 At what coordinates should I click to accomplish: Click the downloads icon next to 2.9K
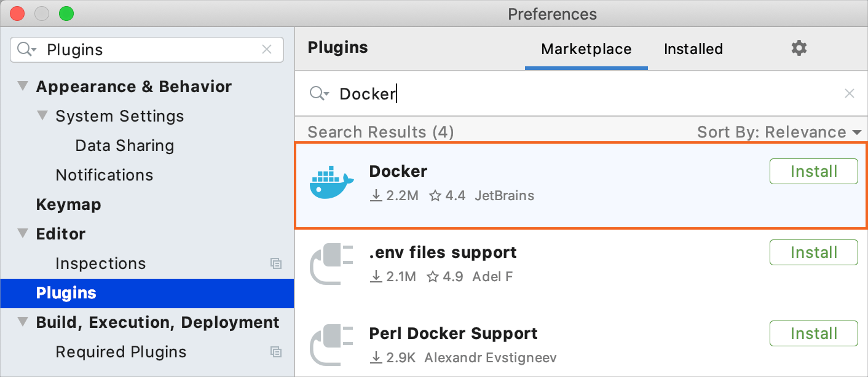tap(376, 357)
